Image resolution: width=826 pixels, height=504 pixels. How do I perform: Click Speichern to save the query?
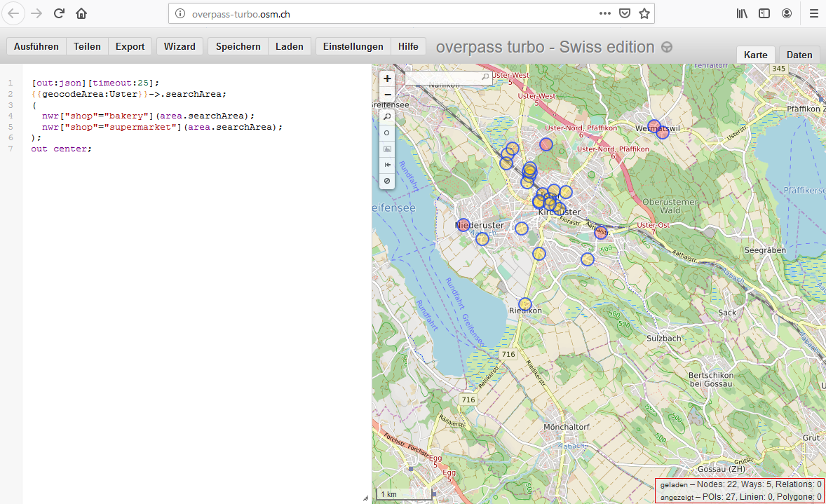pyautogui.click(x=238, y=46)
